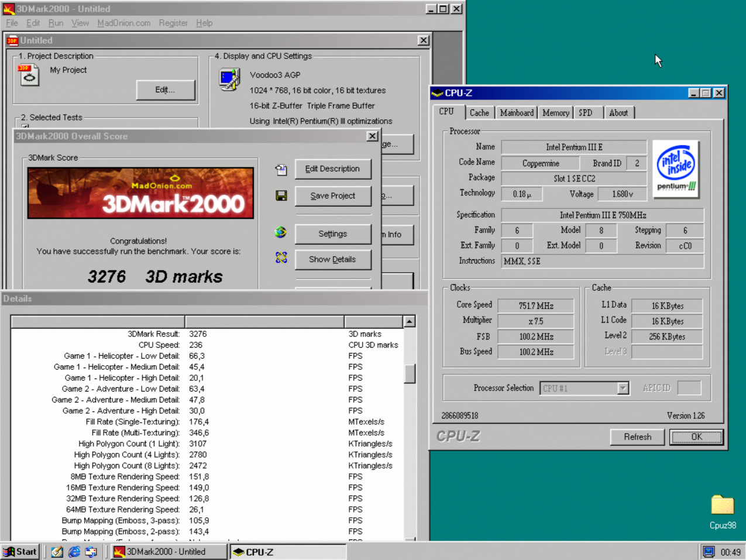The width and height of the screenshot is (746, 560).
Task: Click the CPU-Z title bar icon
Action: 437,93
